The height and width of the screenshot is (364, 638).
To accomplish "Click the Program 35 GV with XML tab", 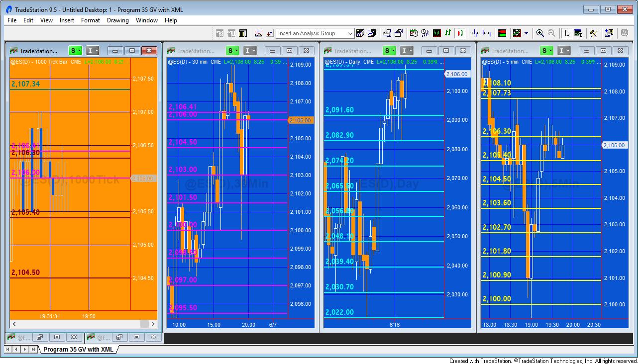I will pyautogui.click(x=78, y=349).
